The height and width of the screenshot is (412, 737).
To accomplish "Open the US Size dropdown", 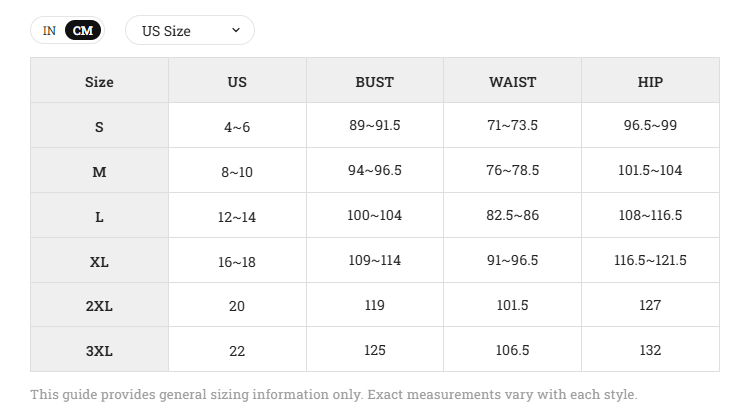I will pyautogui.click(x=190, y=31).
